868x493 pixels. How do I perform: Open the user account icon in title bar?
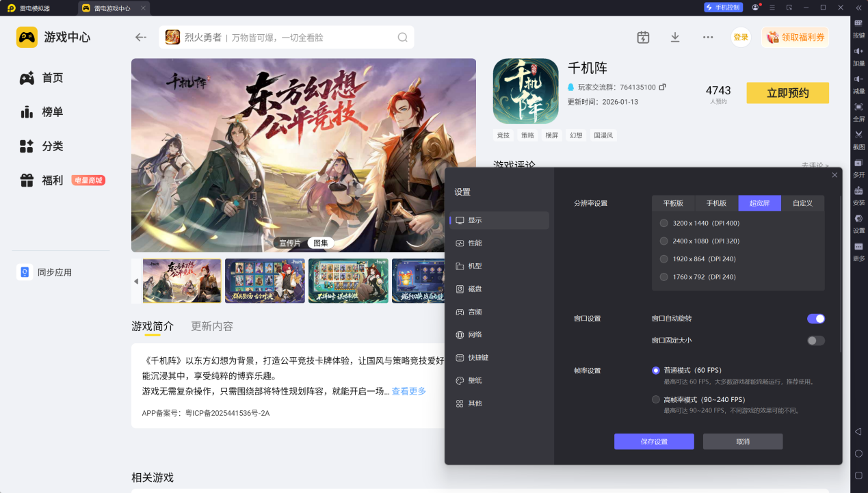click(755, 8)
